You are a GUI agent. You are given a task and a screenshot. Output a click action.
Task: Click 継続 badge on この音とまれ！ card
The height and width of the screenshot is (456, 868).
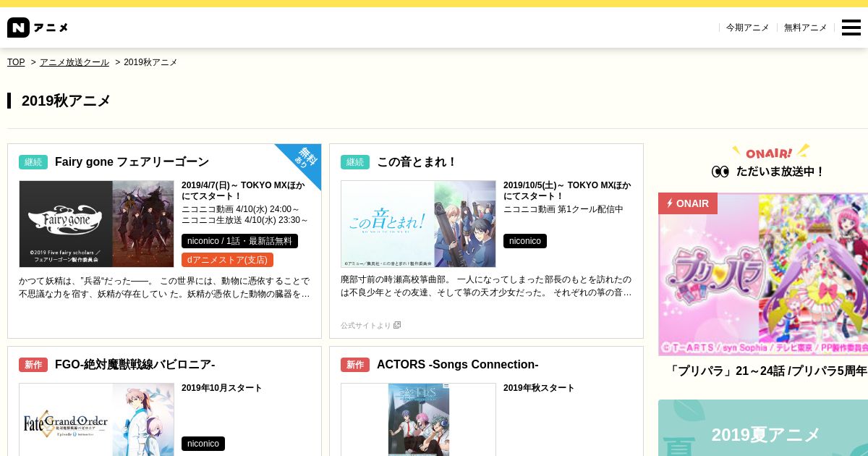[355, 162]
